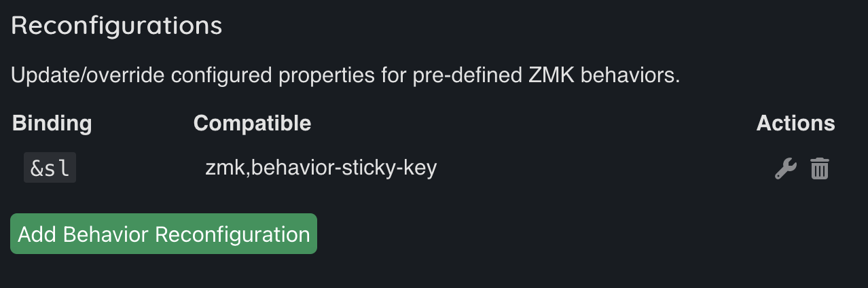Click the Compatible column header
Image resolution: width=868 pixels, height=288 pixels.
252,123
